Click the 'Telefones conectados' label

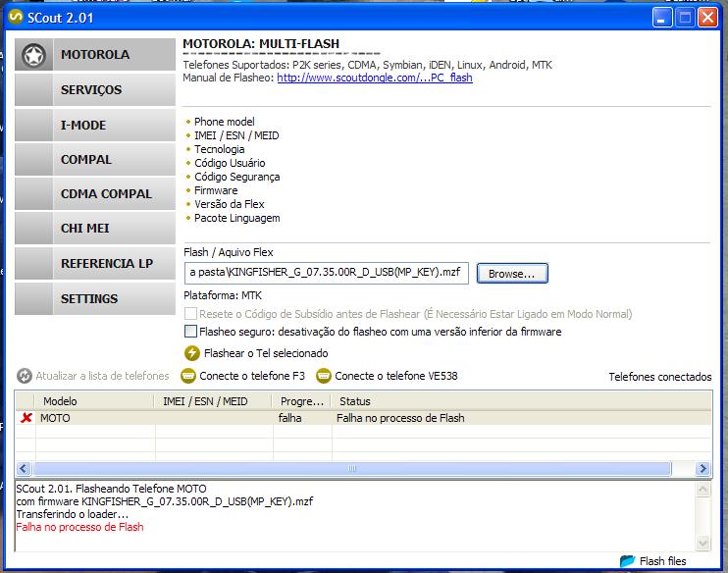660,377
